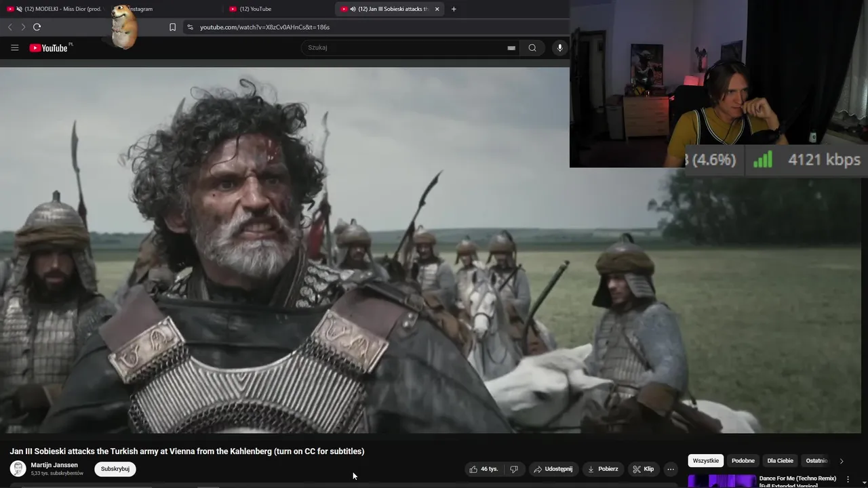Start voice search with the microphone icon
The image size is (868, 488).
[x=560, y=47]
